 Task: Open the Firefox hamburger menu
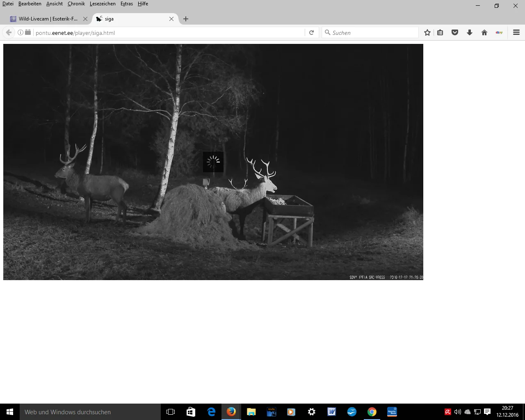point(516,33)
